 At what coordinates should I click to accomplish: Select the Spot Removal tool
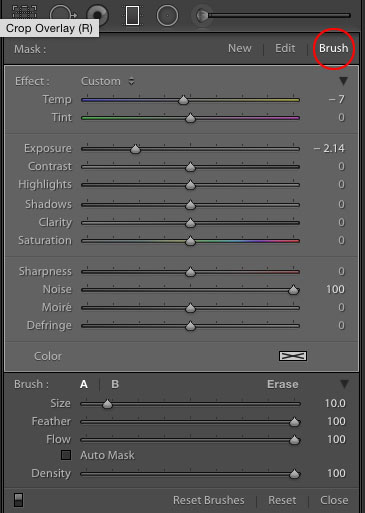tap(62, 15)
